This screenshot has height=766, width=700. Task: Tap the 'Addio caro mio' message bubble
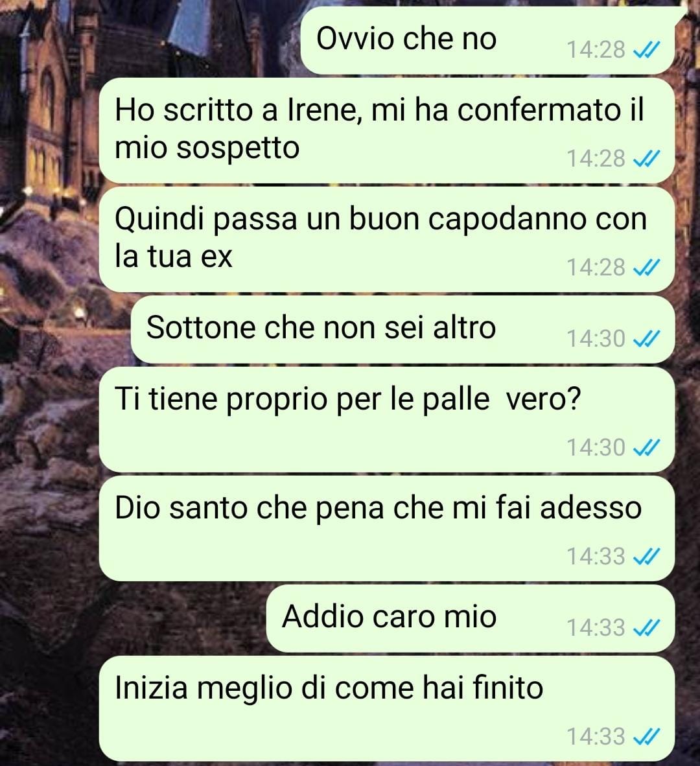click(x=471, y=618)
